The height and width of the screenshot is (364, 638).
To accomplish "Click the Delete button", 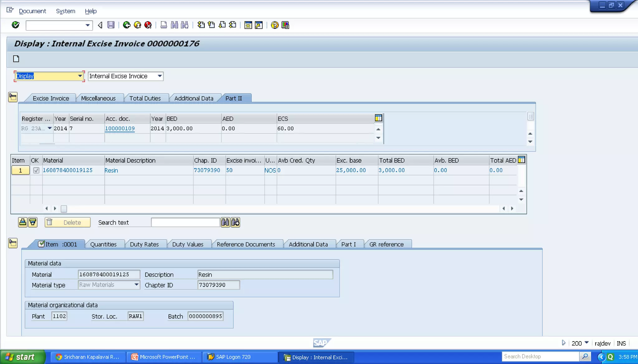I will click(x=68, y=222).
